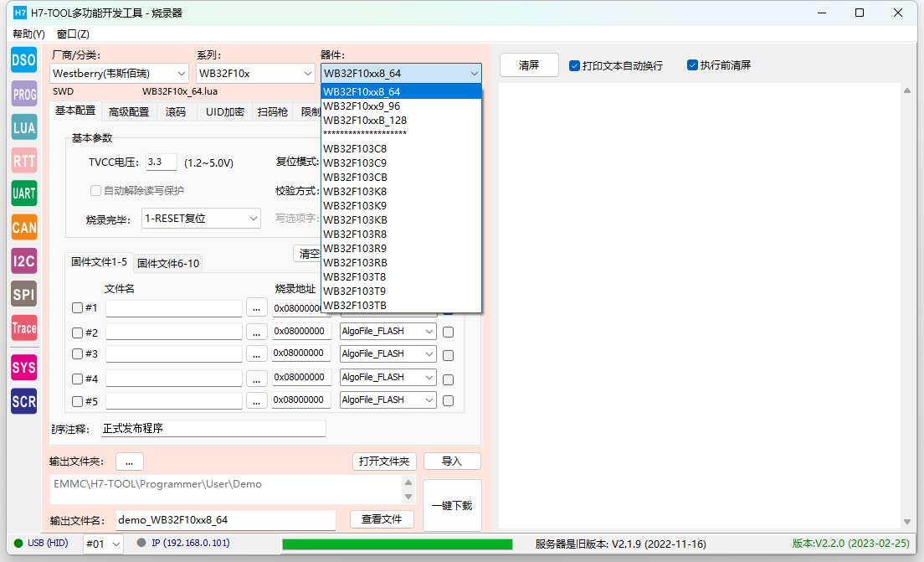Click the H7 app logo in title bar
924x562 pixels.
coord(20,13)
